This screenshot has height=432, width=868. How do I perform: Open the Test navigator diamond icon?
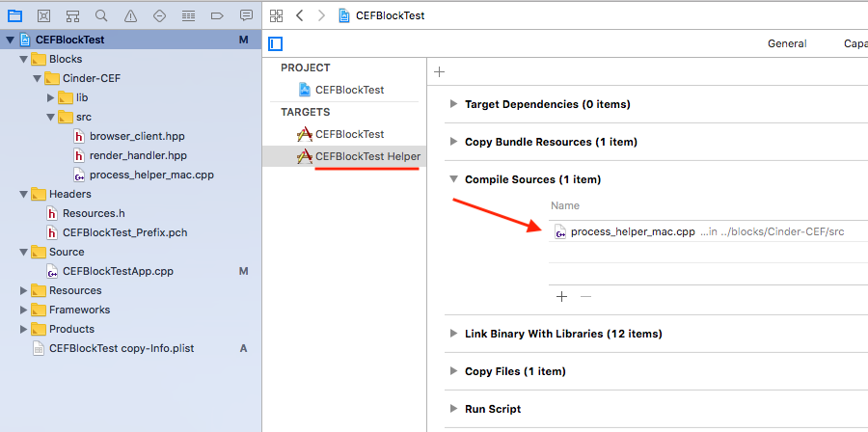point(159,15)
